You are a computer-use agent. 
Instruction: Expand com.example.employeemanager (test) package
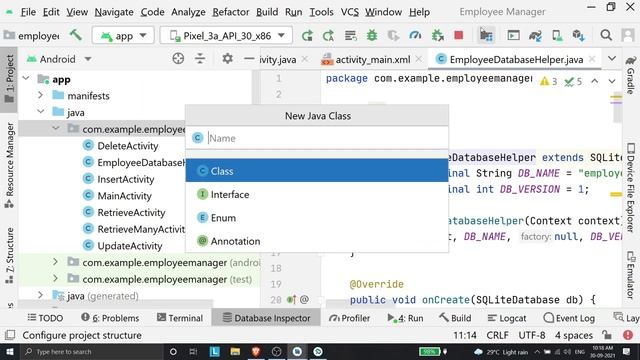[56, 279]
